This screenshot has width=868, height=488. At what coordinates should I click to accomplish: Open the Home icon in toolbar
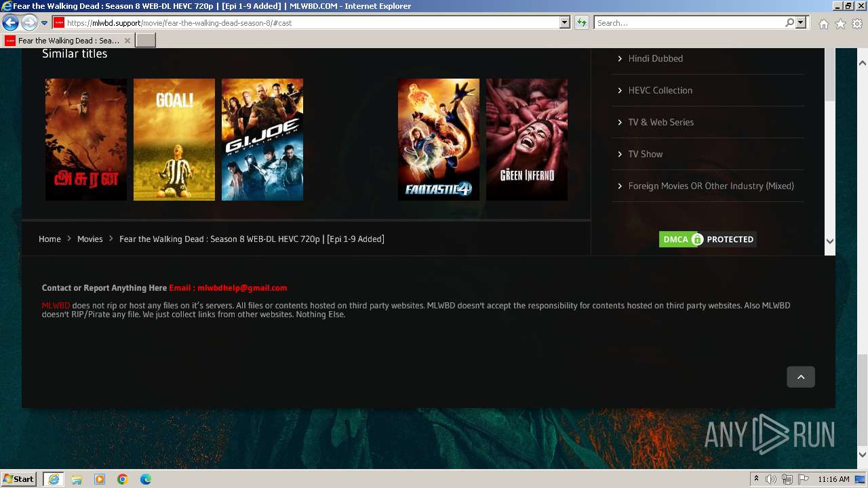[823, 24]
